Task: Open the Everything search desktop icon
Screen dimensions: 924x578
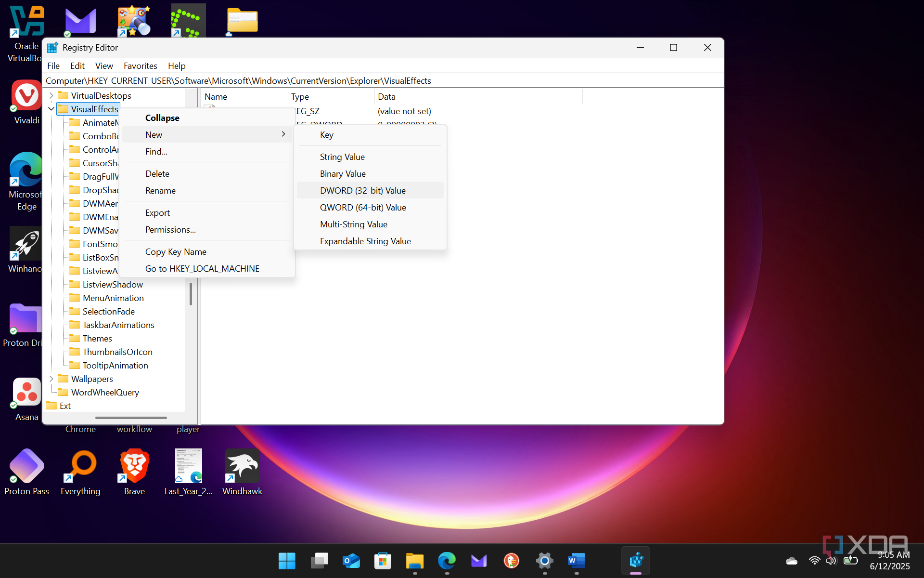Action: 80,472
